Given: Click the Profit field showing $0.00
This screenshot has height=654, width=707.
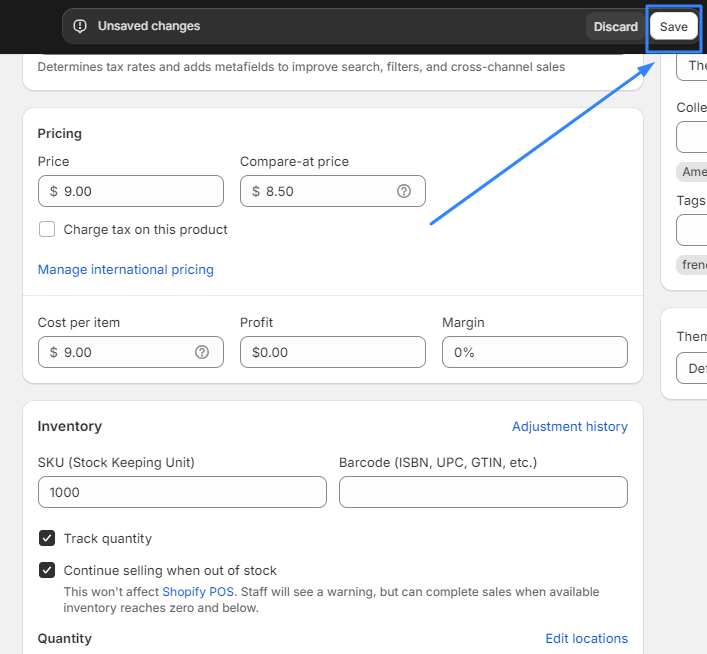Looking at the screenshot, I should point(333,352).
